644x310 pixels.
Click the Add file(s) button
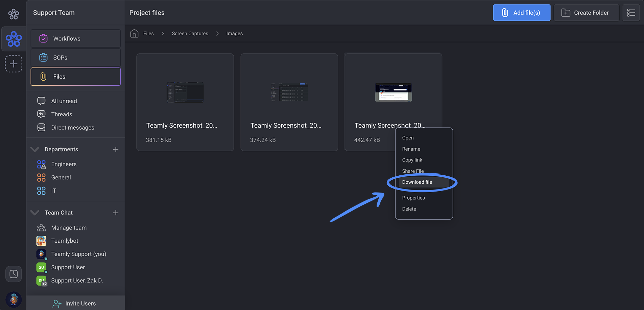click(522, 13)
